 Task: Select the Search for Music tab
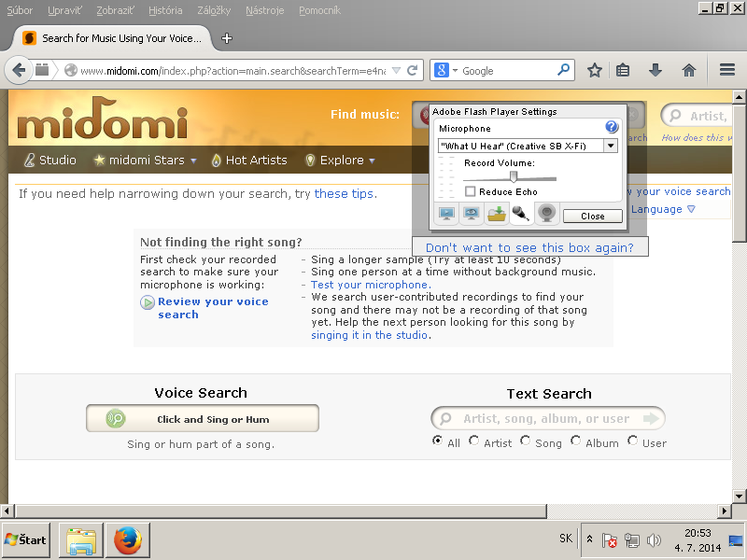[x=112, y=38]
